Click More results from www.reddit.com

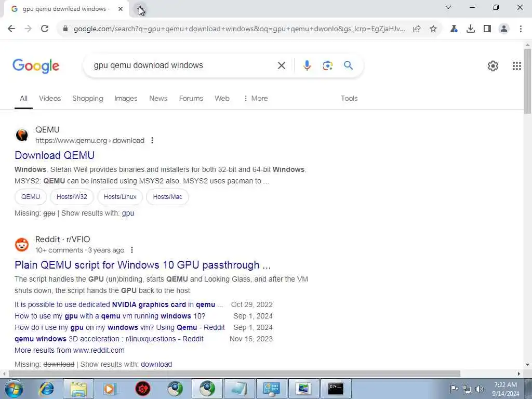(70, 350)
